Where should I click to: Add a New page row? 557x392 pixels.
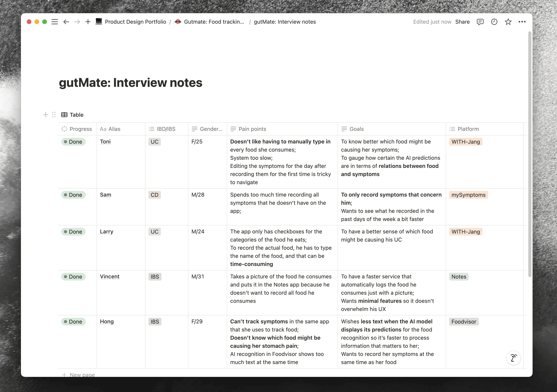[x=78, y=375]
